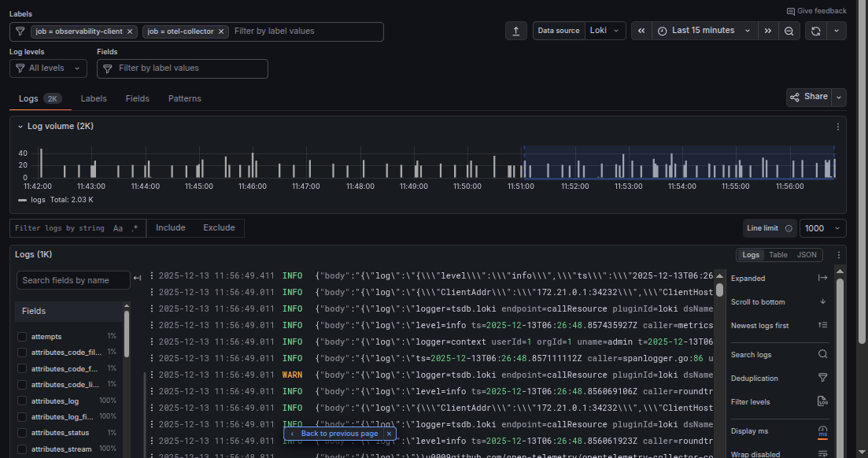Check the attempts field checkbox
Screen dimensions: 868x458
tap(22, 337)
